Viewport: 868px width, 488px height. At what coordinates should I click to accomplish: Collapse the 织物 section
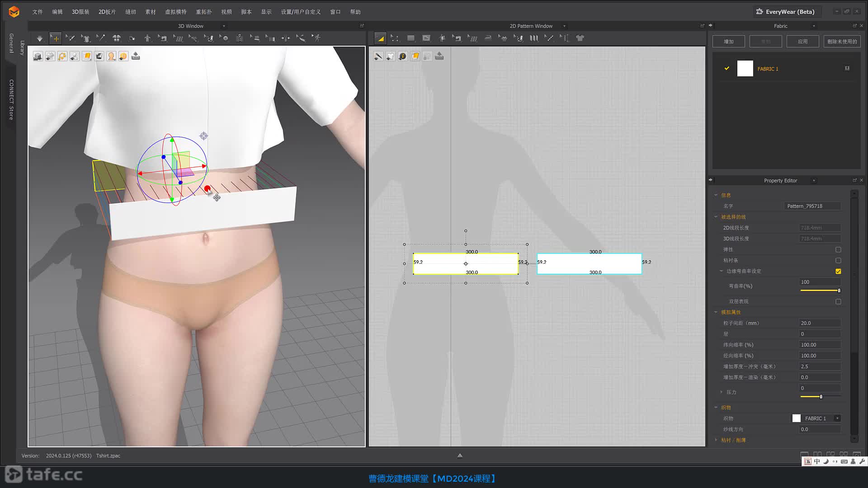pos(716,408)
